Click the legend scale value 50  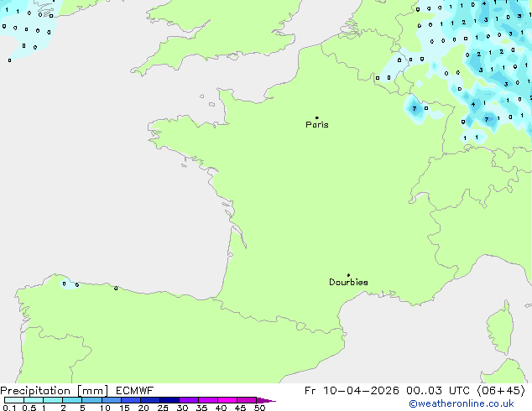click(260, 408)
